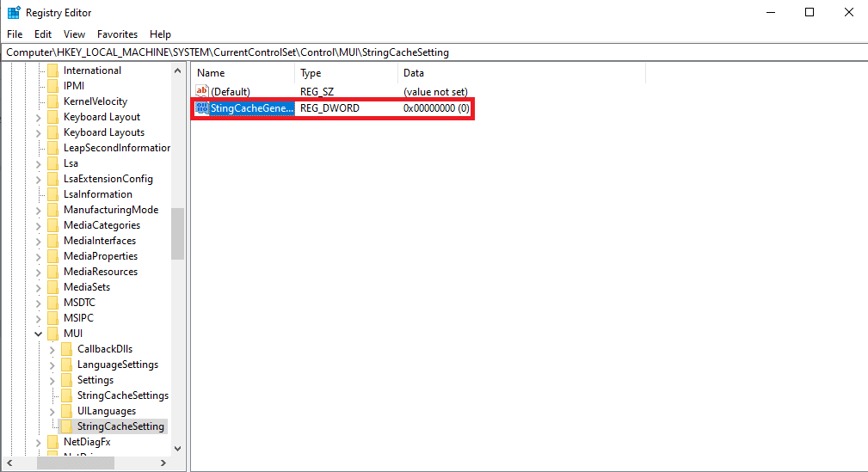Open the File menu

(x=15, y=34)
